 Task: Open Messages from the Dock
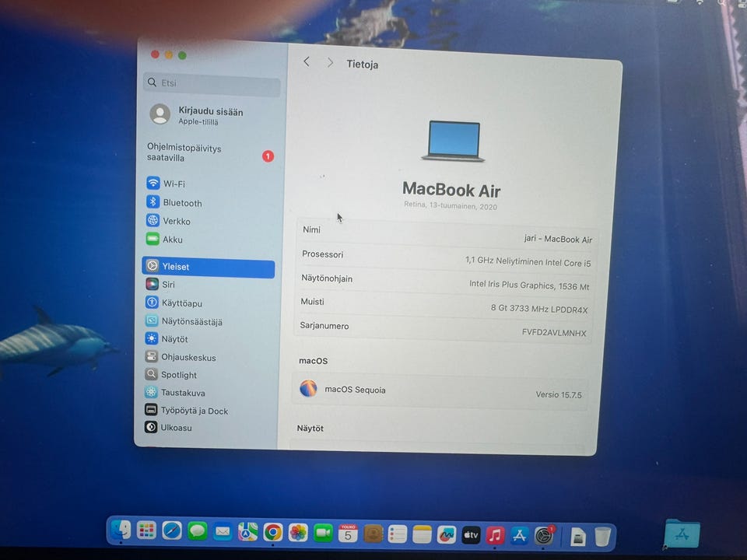[x=197, y=531]
